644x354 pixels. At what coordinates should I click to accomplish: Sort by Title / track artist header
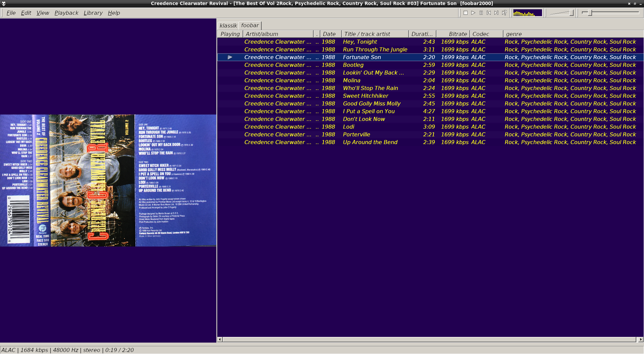pos(375,34)
